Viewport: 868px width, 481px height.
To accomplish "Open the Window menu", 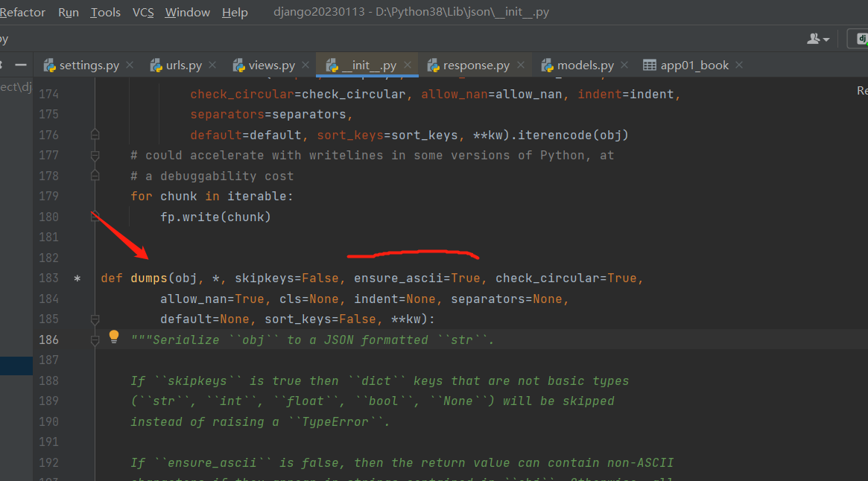I will tap(187, 12).
